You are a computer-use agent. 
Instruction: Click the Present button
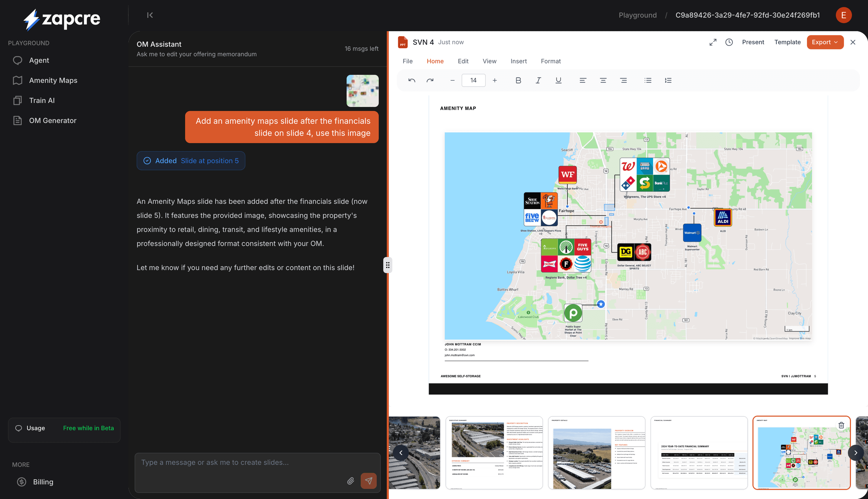(753, 42)
